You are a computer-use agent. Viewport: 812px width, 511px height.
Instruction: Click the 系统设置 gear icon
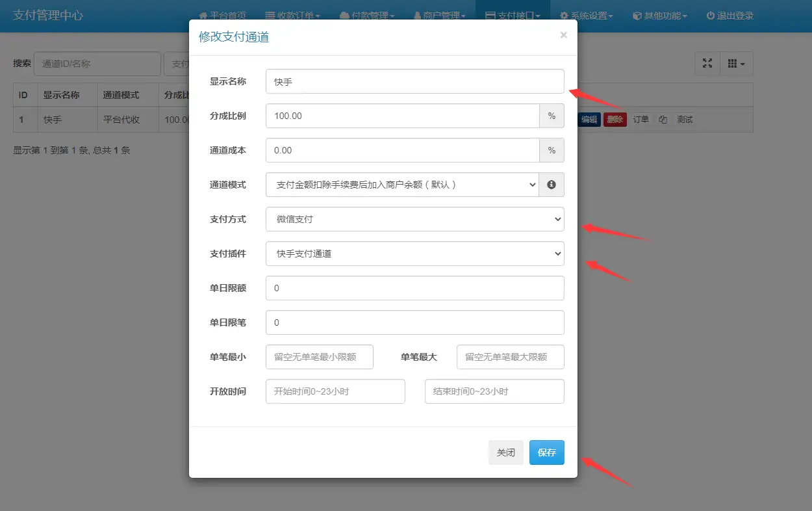click(563, 14)
